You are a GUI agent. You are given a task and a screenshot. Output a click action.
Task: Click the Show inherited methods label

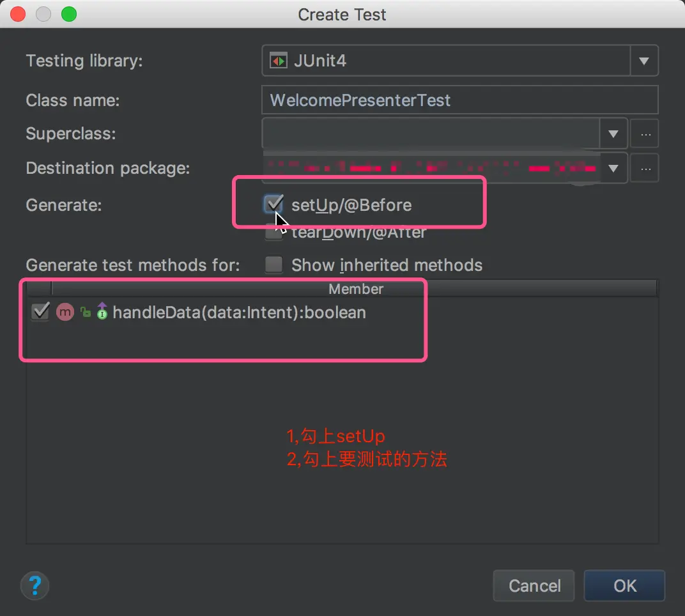point(387,265)
